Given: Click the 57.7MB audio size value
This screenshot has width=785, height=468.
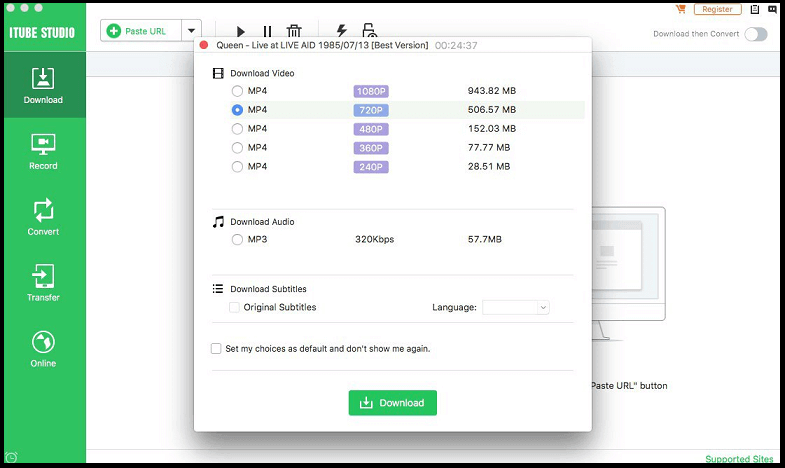Looking at the screenshot, I should click(x=485, y=239).
